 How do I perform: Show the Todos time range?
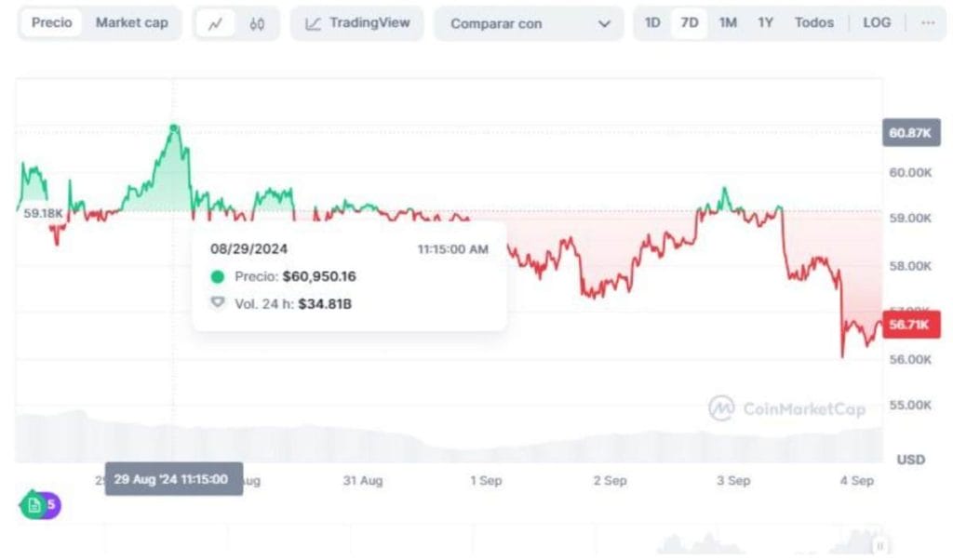813,23
